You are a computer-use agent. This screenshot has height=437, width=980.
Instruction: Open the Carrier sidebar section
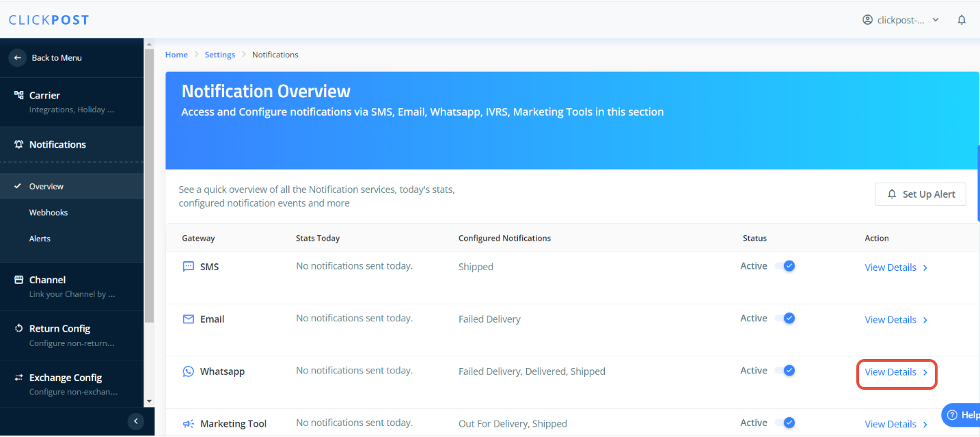[72, 102]
